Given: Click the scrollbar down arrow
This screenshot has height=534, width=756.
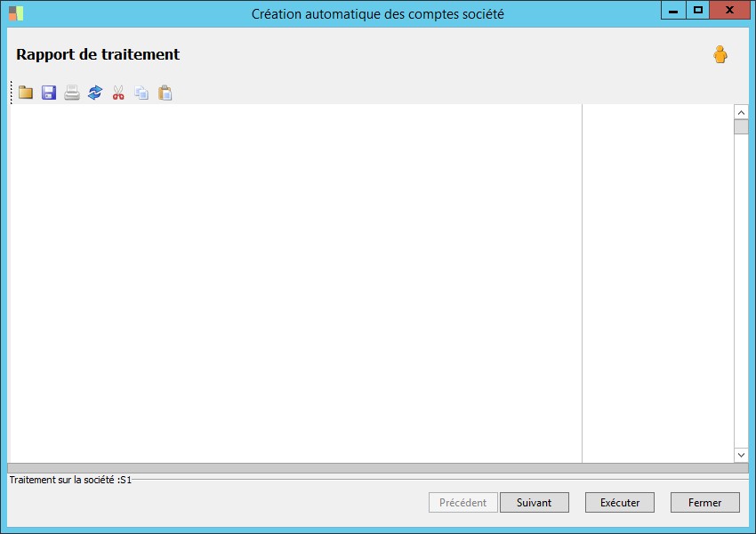Looking at the screenshot, I should (741, 455).
